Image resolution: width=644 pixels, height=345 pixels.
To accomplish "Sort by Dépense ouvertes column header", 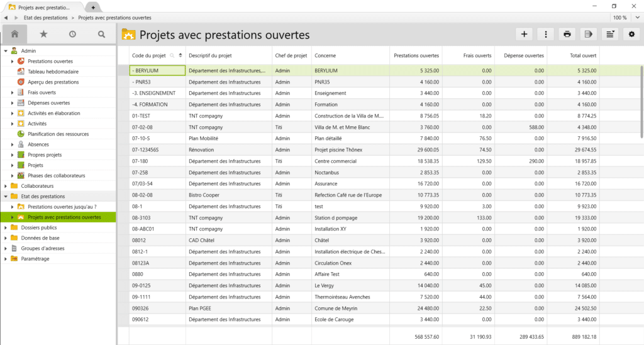I will coord(524,55).
